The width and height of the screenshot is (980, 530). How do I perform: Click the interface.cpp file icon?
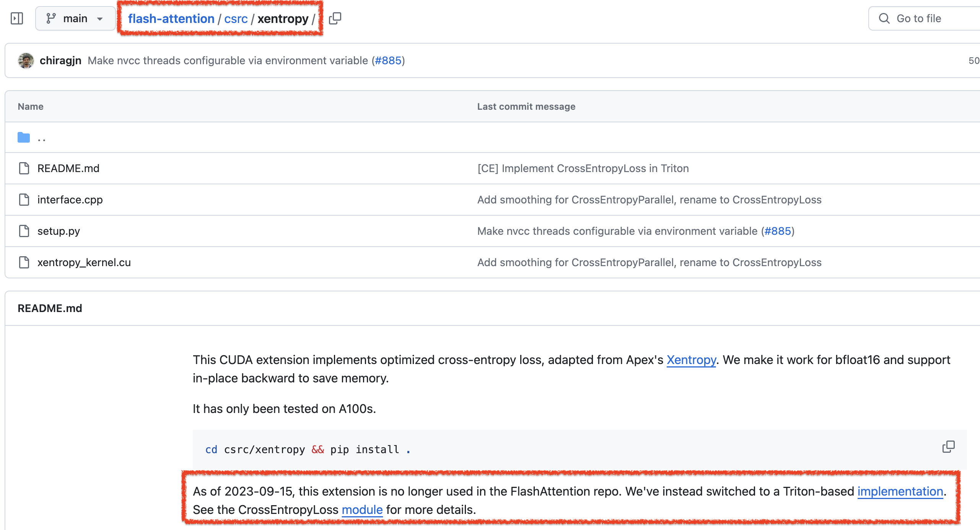click(24, 200)
